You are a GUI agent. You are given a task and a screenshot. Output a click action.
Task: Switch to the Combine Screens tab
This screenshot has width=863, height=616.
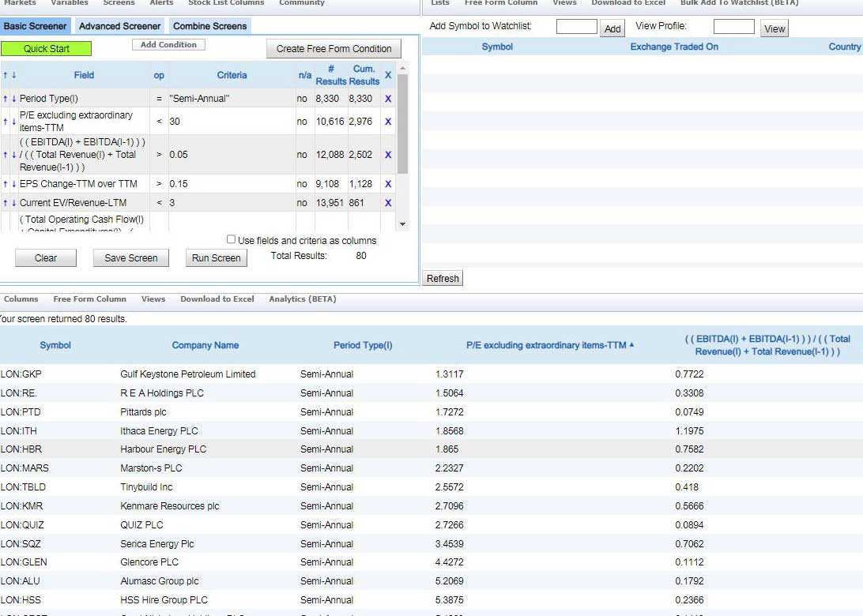click(209, 25)
